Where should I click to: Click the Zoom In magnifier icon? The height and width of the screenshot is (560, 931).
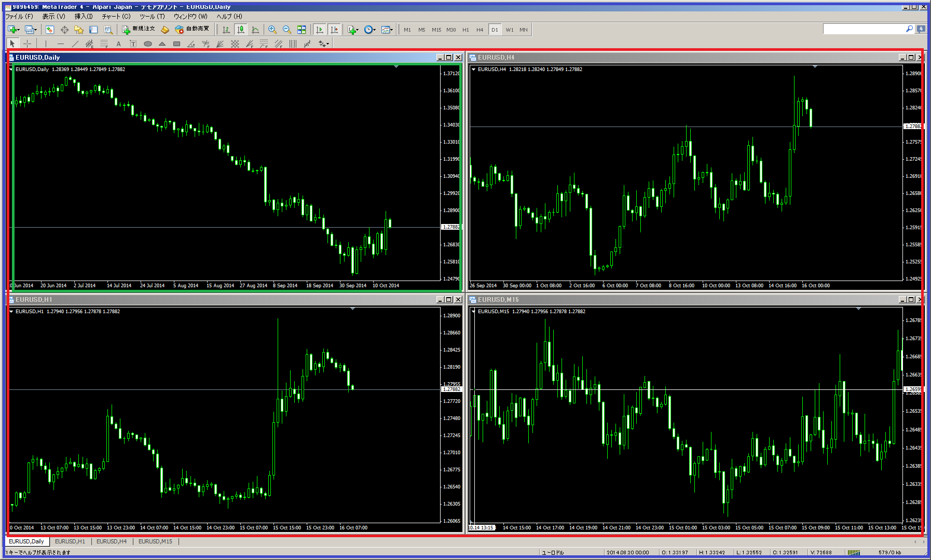coord(272,30)
